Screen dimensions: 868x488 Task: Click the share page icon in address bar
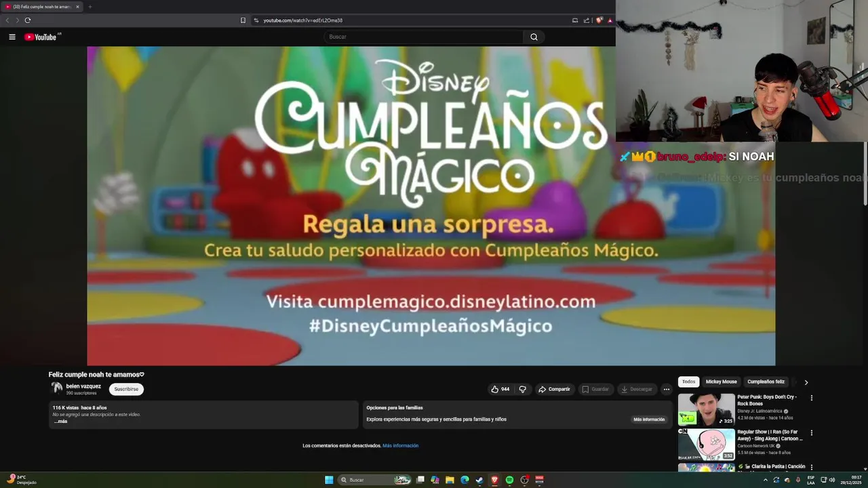587,20
